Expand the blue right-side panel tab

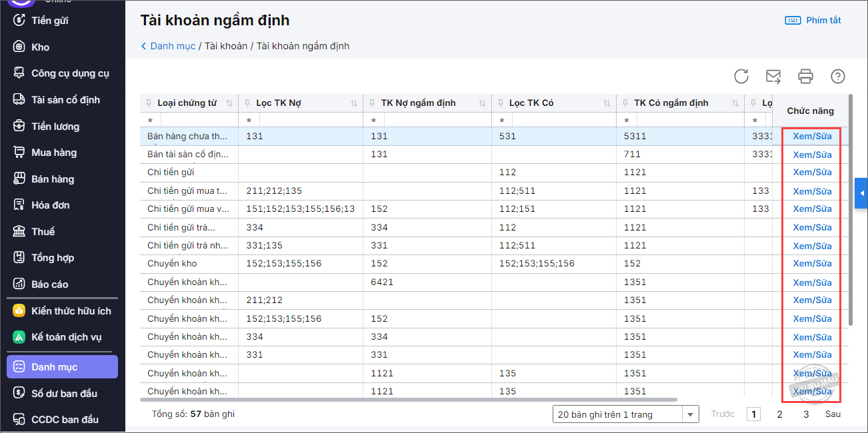861,193
